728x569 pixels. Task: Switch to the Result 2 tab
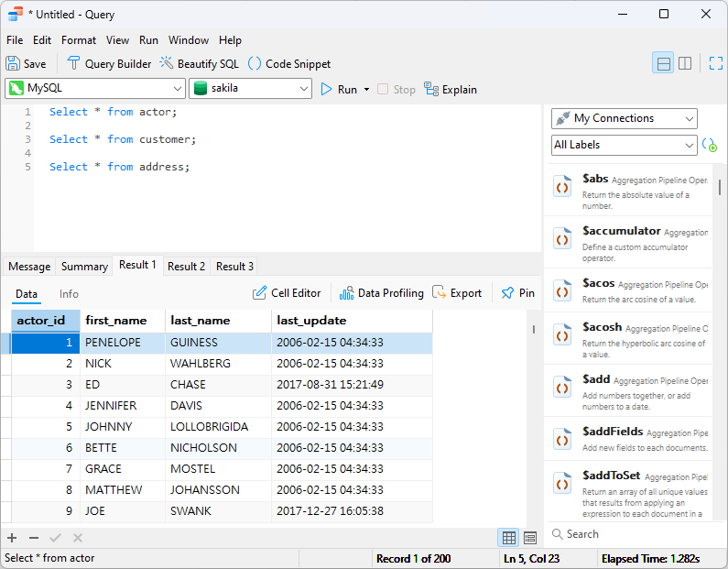click(186, 267)
